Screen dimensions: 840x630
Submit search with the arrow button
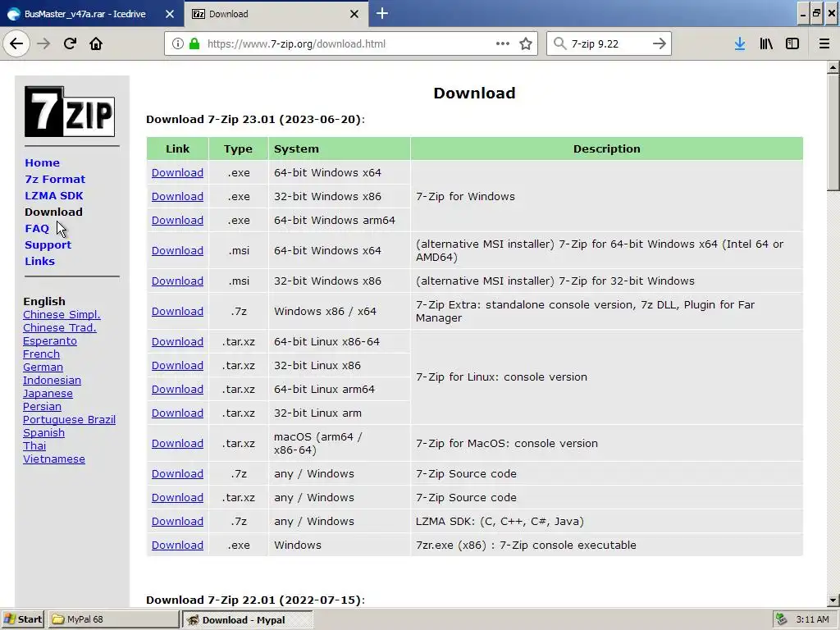659,43
